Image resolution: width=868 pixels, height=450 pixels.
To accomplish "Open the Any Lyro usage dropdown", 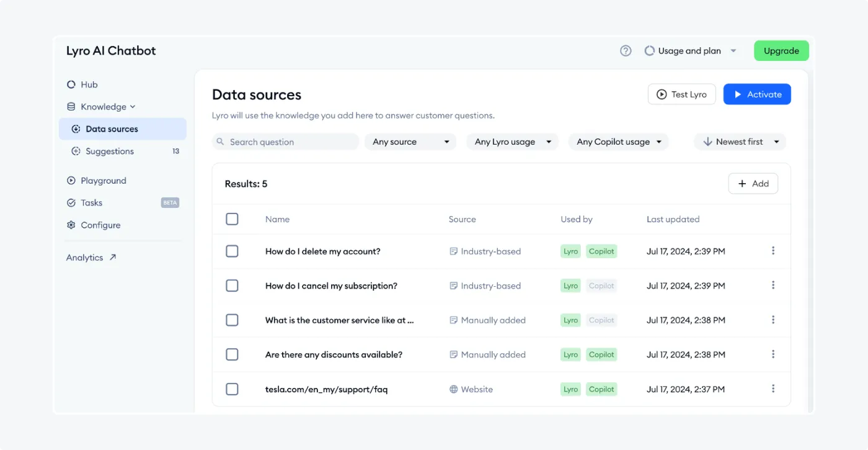I will click(x=513, y=142).
